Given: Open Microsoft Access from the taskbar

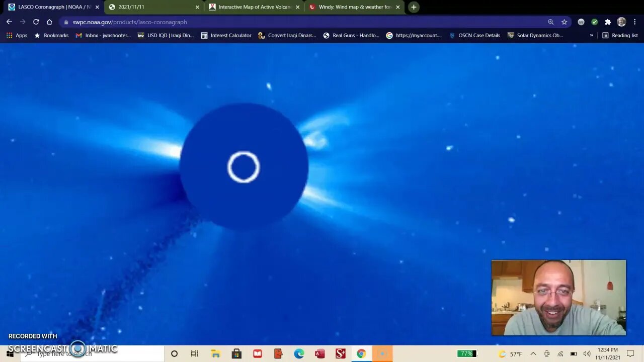Looking at the screenshot, I should click(x=319, y=354).
